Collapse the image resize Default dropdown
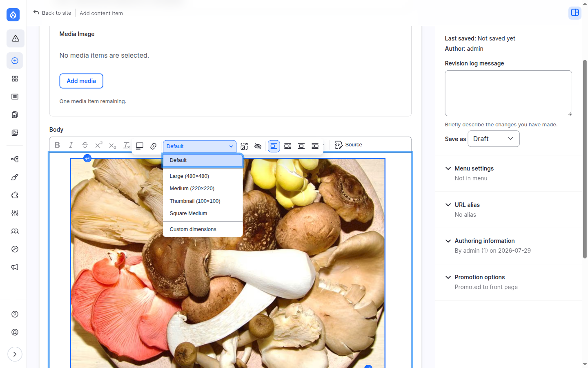588x368 pixels. point(200,146)
